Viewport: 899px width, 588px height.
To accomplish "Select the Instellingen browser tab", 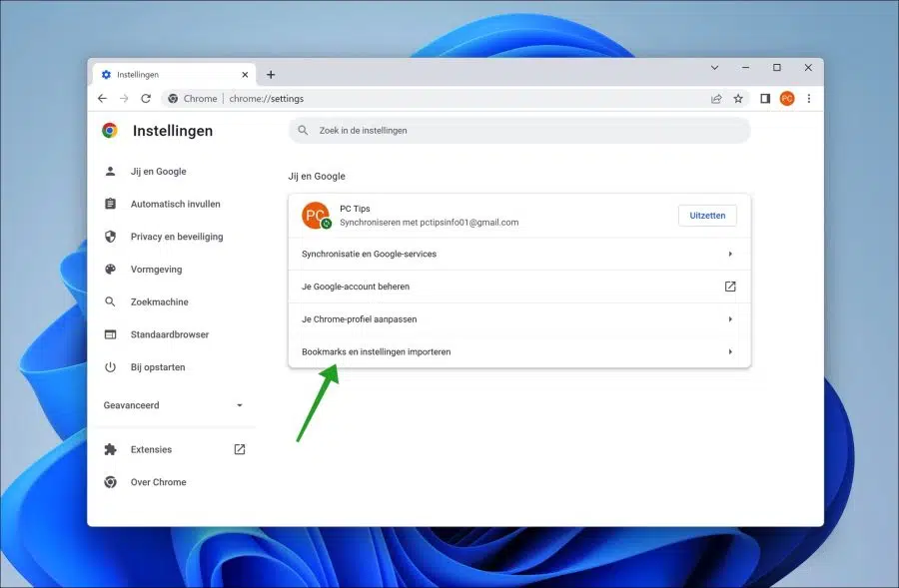I will pyautogui.click(x=174, y=75).
